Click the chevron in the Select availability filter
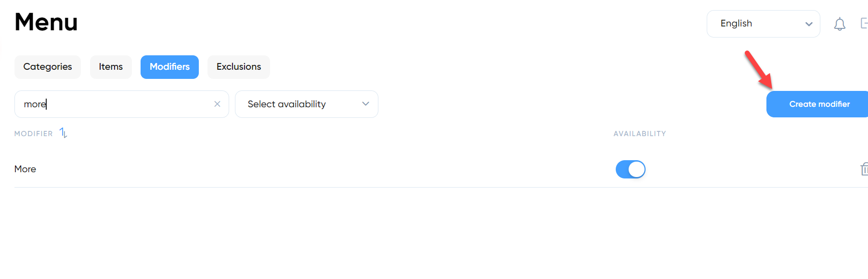 pyautogui.click(x=365, y=104)
